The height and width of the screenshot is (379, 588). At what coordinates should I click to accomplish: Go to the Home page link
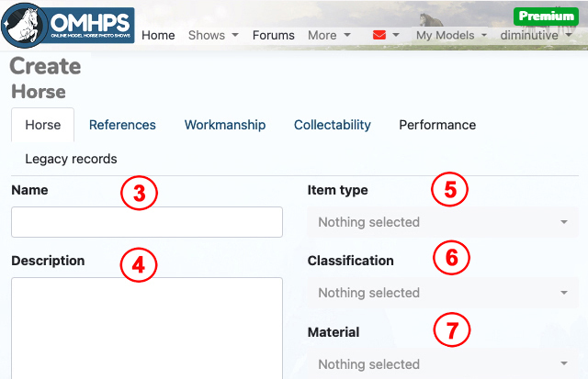pos(158,35)
